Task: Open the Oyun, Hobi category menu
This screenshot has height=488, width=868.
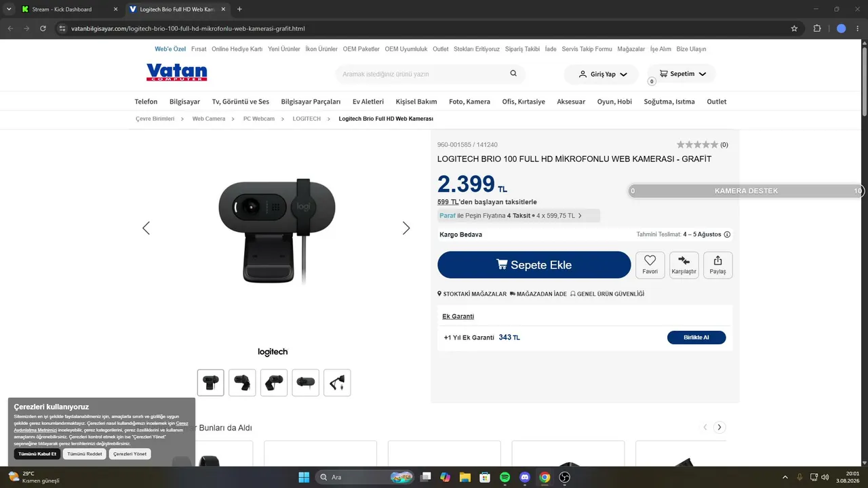Action: 614,102
